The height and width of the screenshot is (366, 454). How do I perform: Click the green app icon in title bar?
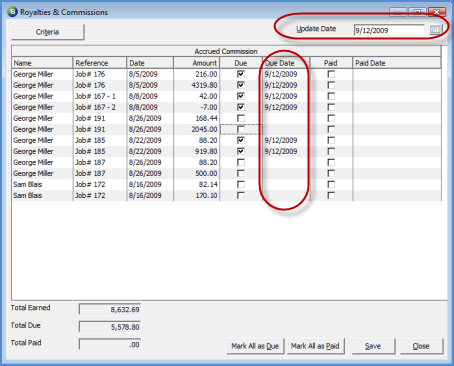[12, 12]
